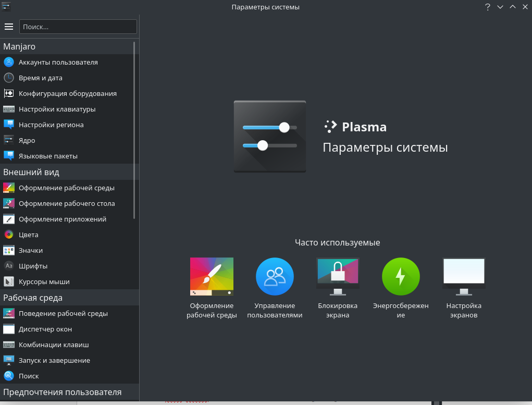This screenshot has height=405, width=532.
Task: Open the titlebar chevron dropdown
Action: (x=500, y=7)
